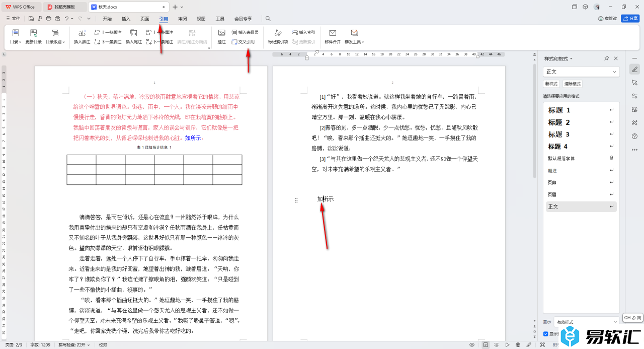The width and height of the screenshot is (644, 349).
Task: Switch to outline view in status bar
Action: [x=497, y=345]
